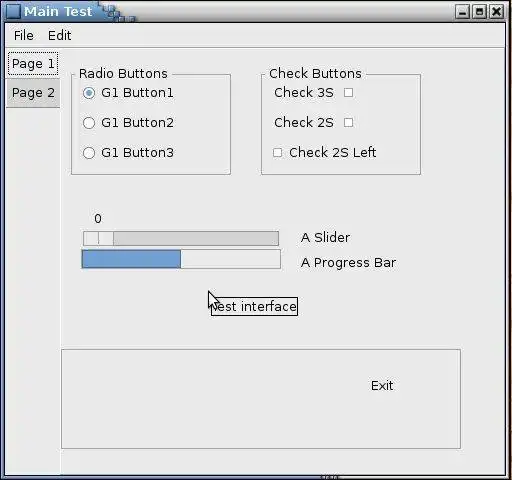512x480 pixels.
Task: Tick the Check 3S checkbox
Action: 348,92
